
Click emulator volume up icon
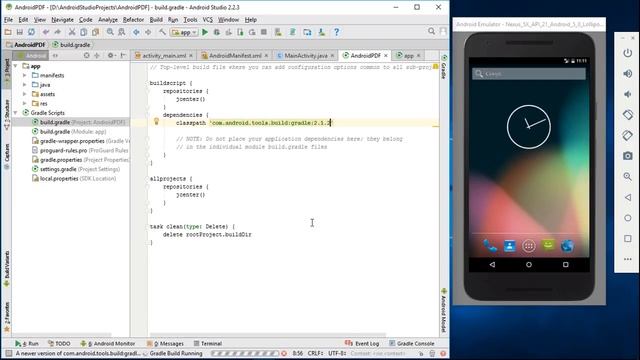(627, 73)
